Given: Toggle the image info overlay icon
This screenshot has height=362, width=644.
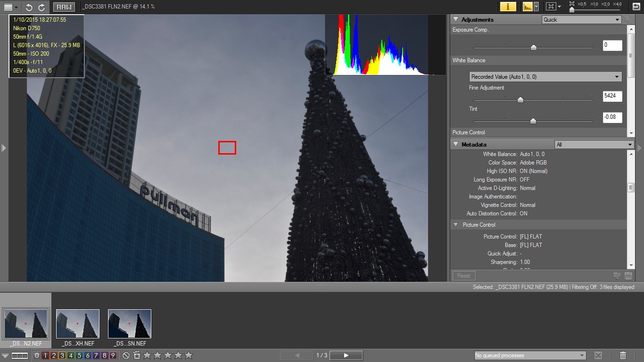Looking at the screenshot, I should click(508, 7).
